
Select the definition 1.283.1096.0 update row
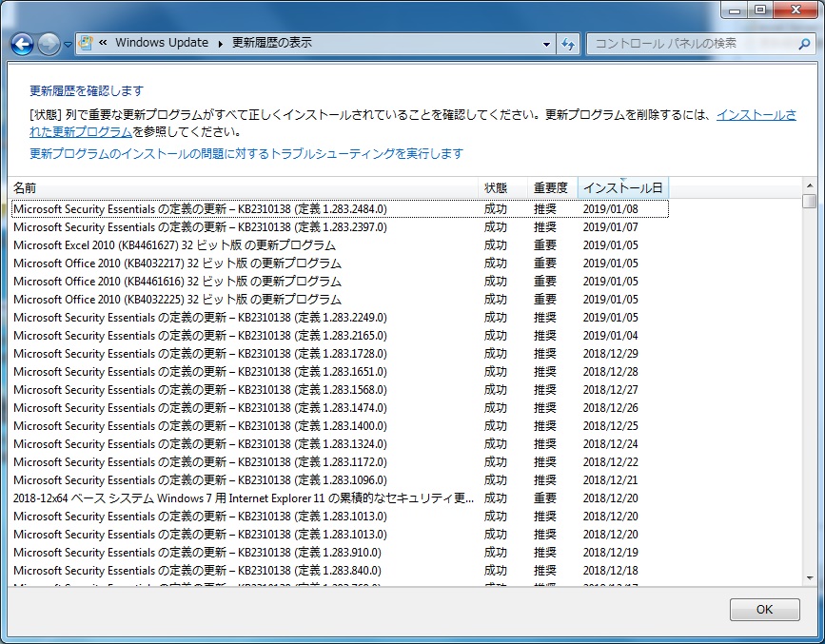(340, 479)
